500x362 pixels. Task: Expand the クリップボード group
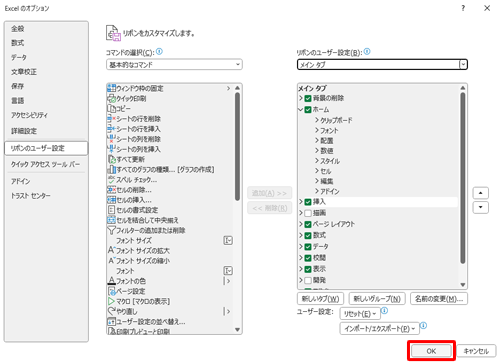(x=317, y=120)
